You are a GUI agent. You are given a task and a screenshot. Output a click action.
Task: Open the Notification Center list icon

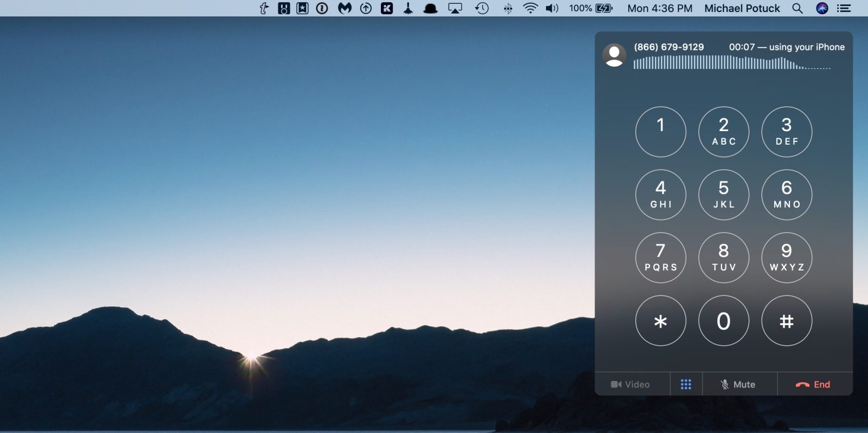pos(844,8)
